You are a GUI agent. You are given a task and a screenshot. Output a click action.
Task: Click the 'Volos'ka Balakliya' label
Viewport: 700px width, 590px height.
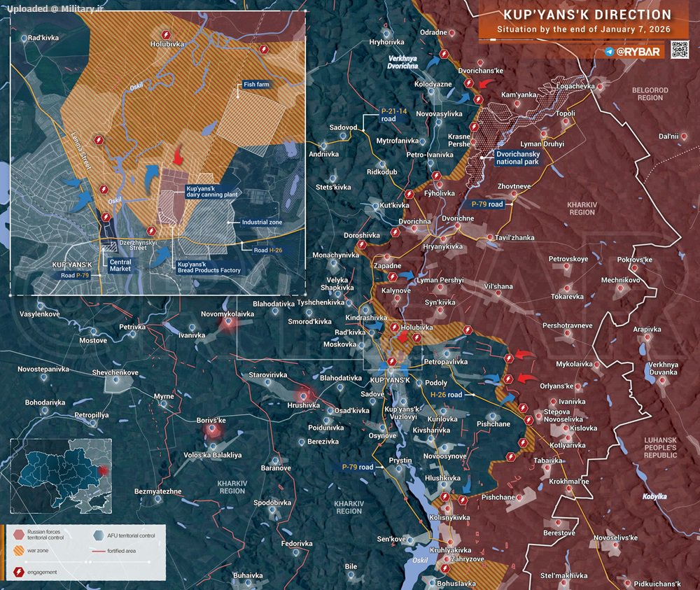pos(213,455)
